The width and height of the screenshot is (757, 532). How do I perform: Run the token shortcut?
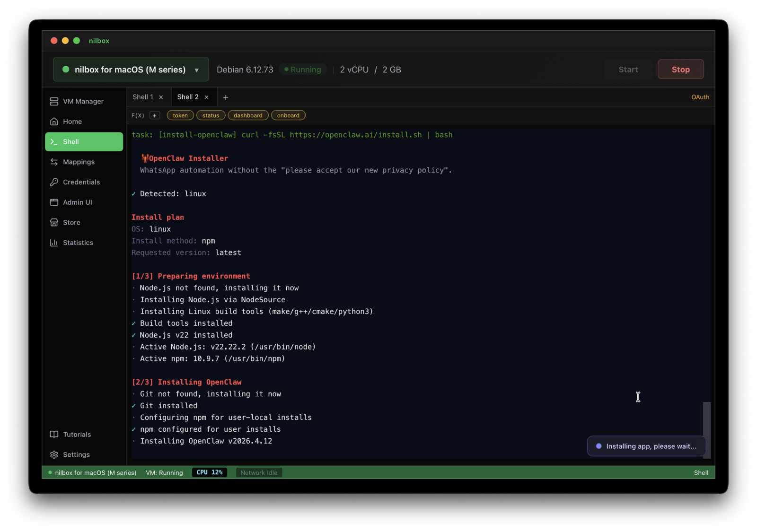point(180,115)
